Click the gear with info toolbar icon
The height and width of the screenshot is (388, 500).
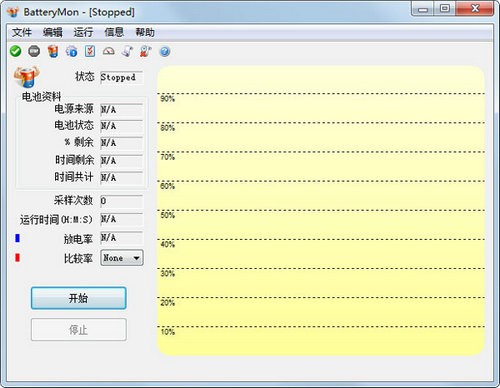click(71, 51)
